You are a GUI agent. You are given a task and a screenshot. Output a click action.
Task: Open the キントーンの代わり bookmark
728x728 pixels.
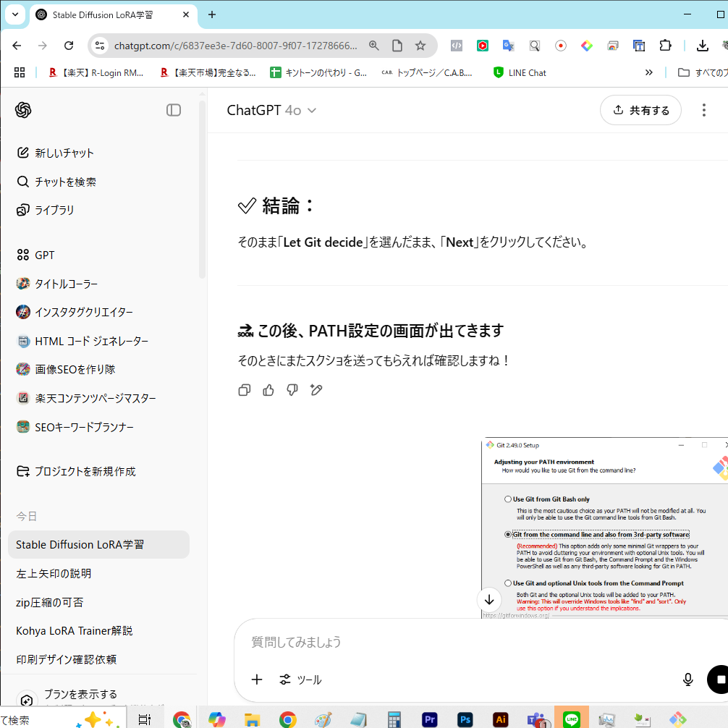pos(319,72)
